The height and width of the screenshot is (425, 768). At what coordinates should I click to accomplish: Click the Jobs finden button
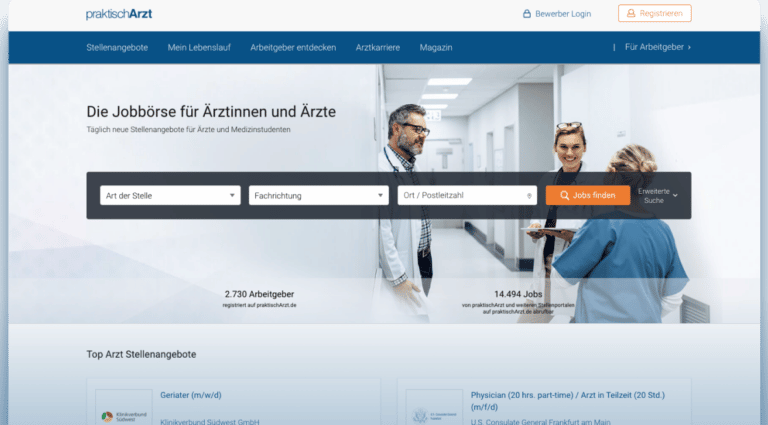(588, 195)
